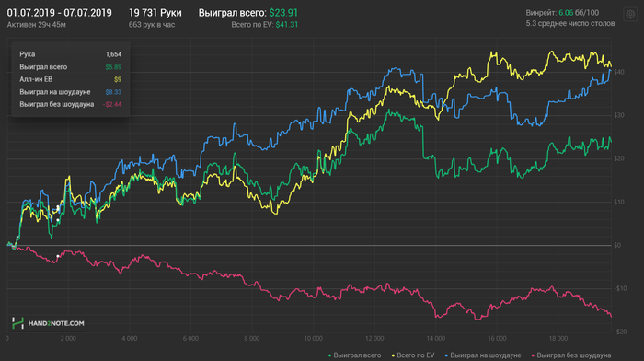
Task: Toggle the pink 'Выиграл без шоудауна' legend entry
Action: point(571,355)
